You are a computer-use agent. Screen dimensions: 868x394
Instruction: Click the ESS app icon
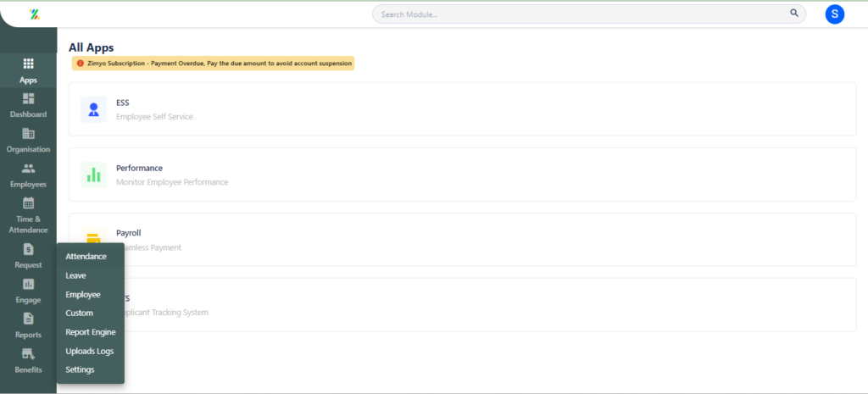[x=93, y=109]
